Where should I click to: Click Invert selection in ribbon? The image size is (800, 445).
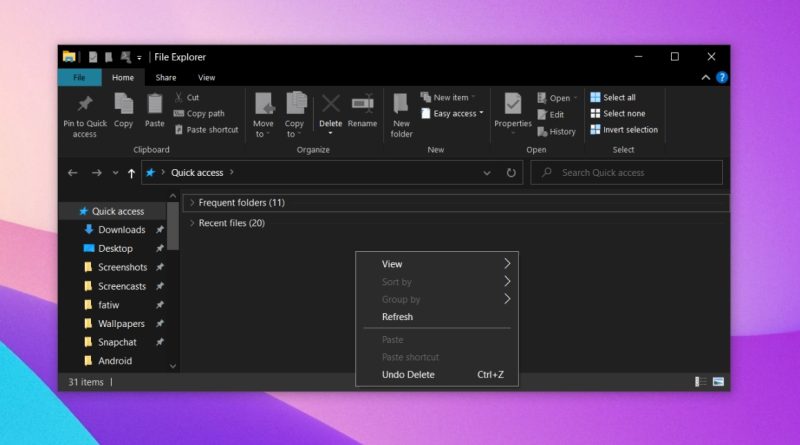[x=624, y=130]
